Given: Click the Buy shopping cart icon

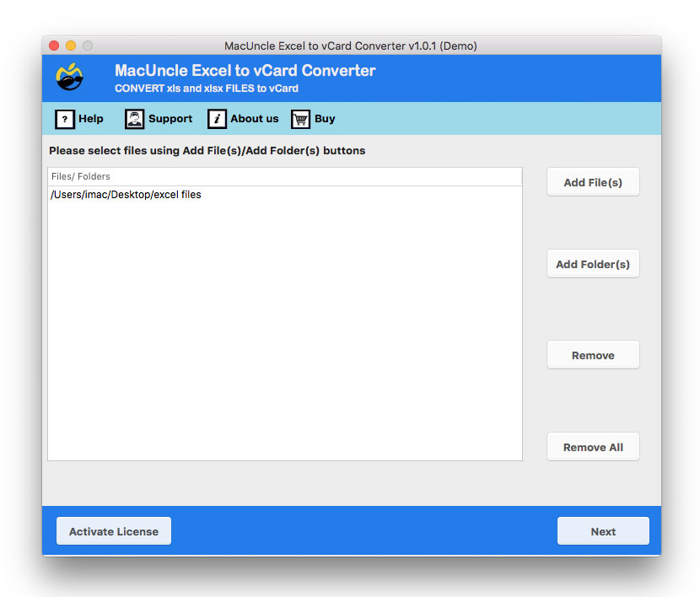Looking at the screenshot, I should pos(299,119).
